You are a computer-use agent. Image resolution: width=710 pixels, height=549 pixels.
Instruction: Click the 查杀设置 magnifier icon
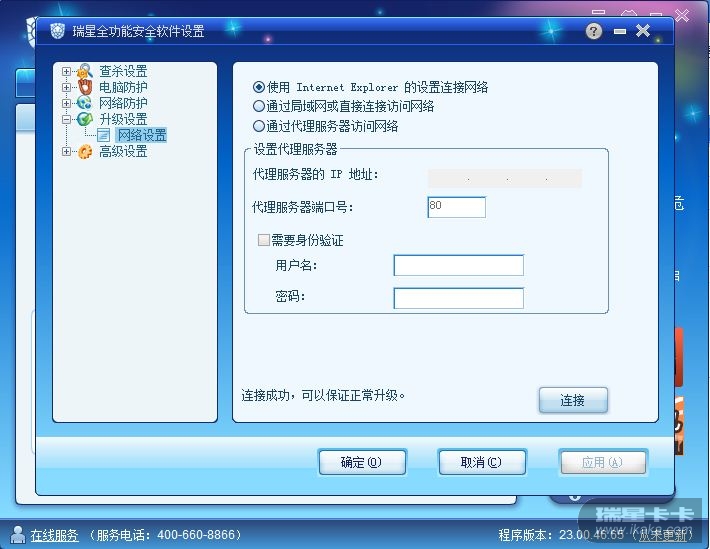pos(85,71)
